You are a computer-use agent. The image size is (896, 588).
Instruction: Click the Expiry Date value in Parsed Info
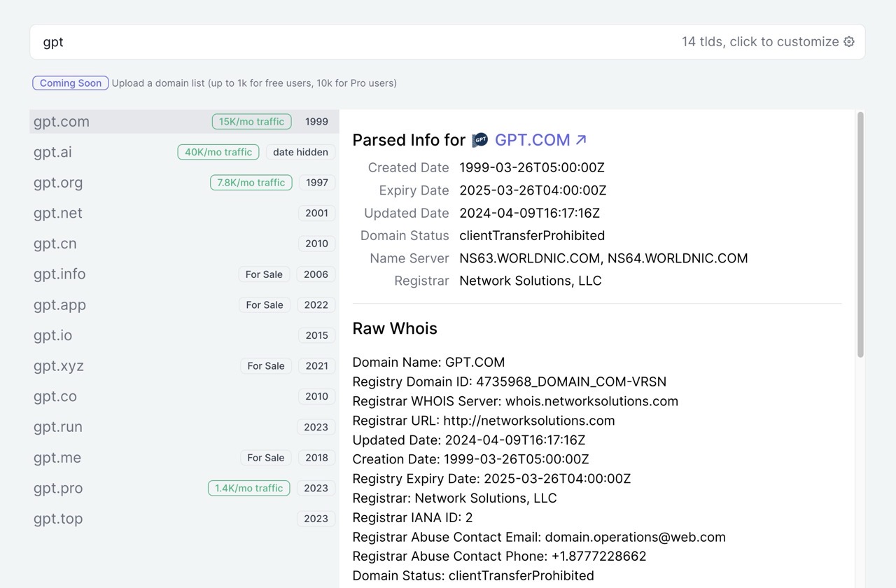point(533,190)
